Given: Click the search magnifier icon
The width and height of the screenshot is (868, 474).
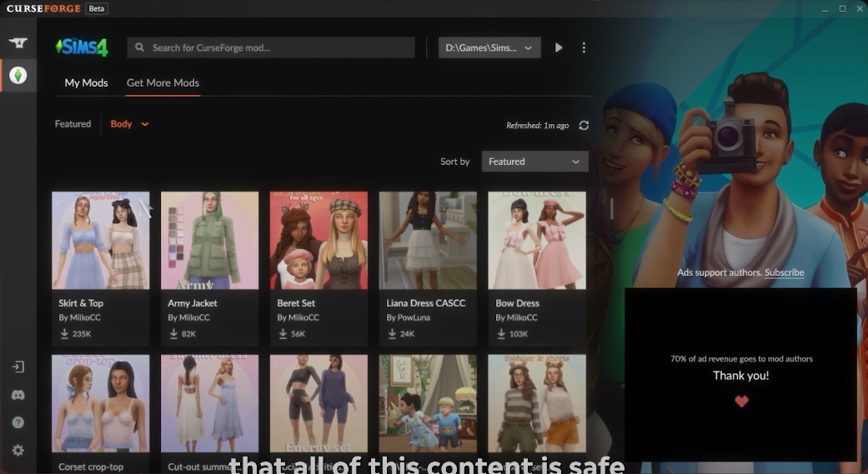Looking at the screenshot, I should (x=140, y=47).
